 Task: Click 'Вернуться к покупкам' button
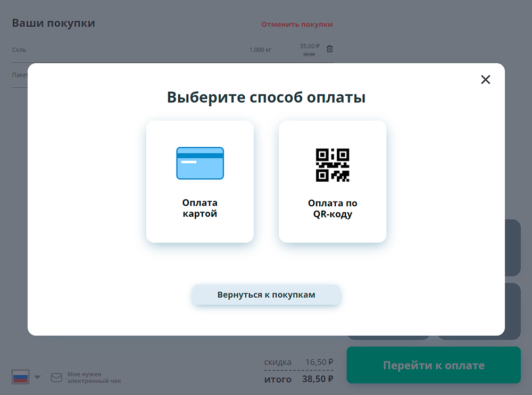266,295
